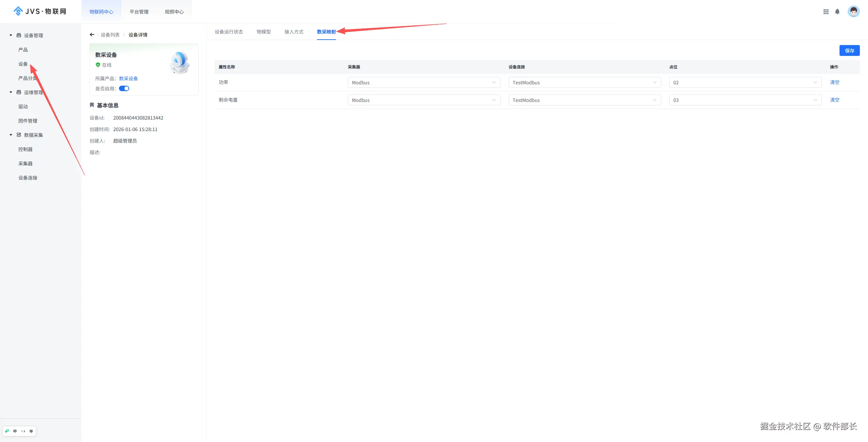The image size is (868, 442).
Task: Toggle the 是否启用 switch off
Action: pos(124,88)
